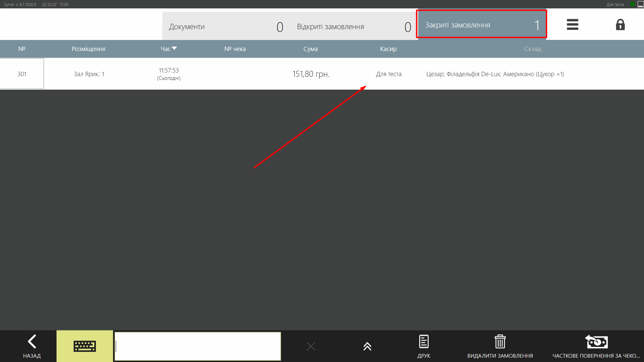
Task: Click the Розміщення column header
Action: pos(88,49)
